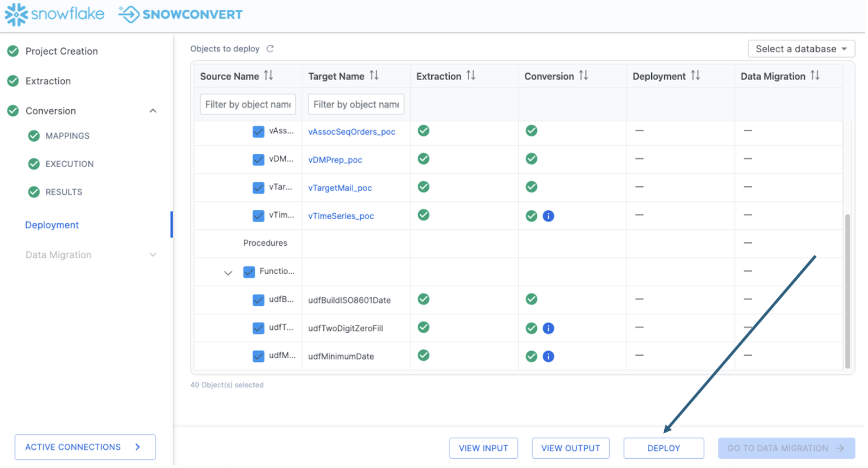Image resolution: width=868 pixels, height=468 pixels.
Task: Select Mappings under Conversion in sidebar
Action: [x=67, y=135]
